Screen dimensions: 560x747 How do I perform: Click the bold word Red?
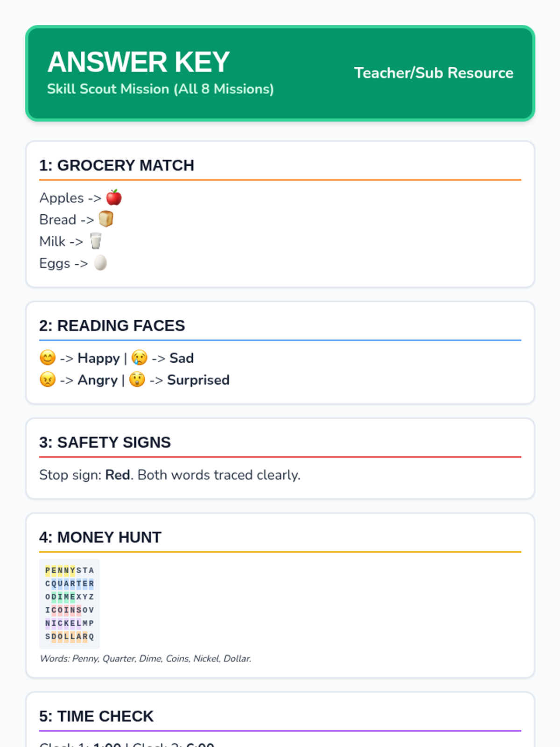coord(118,475)
